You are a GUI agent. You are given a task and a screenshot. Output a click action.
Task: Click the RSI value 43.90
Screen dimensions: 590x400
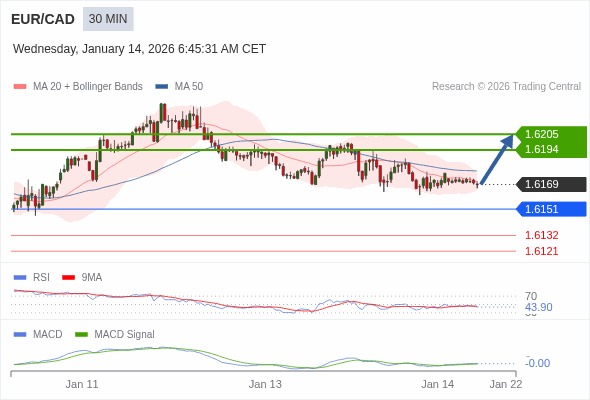538,307
